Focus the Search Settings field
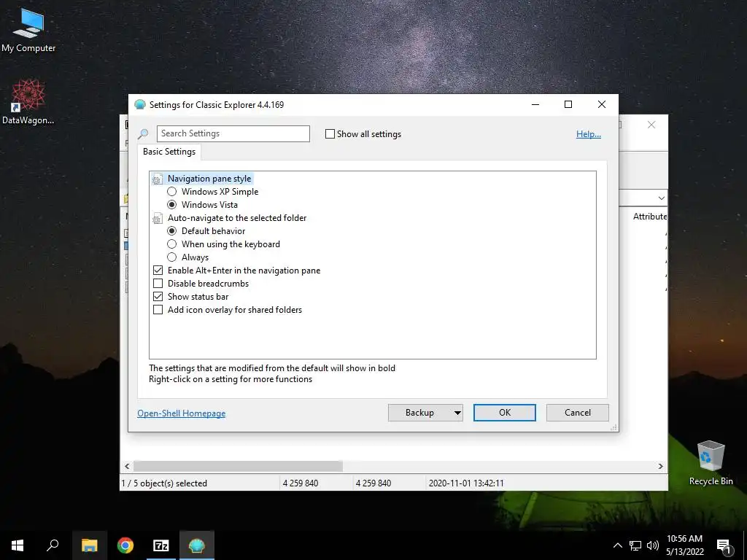 click(x=233, y=134)
